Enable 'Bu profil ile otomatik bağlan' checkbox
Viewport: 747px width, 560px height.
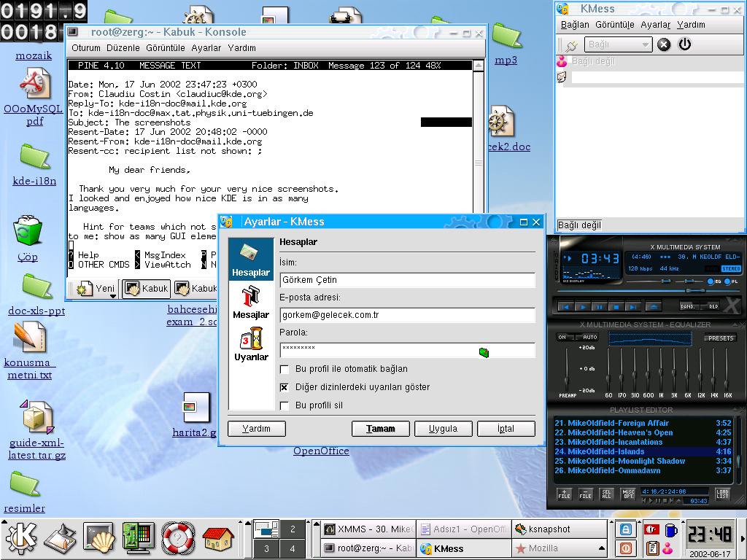(285, 370)
